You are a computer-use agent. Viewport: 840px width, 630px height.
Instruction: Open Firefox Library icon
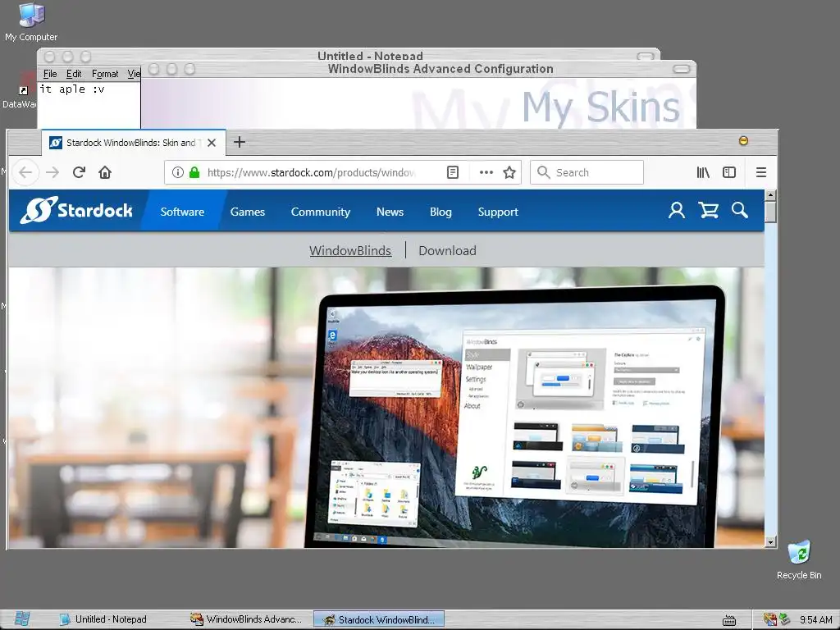(703, 172)
